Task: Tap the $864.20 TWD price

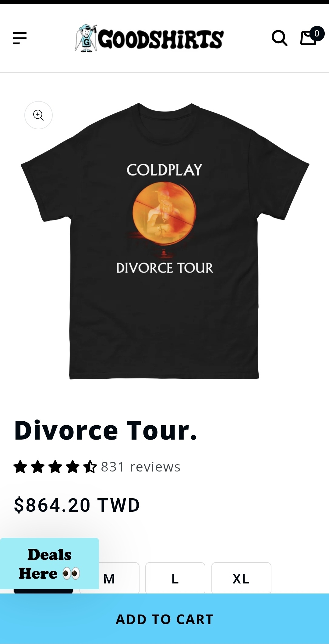Action: [x=77, y=505]
